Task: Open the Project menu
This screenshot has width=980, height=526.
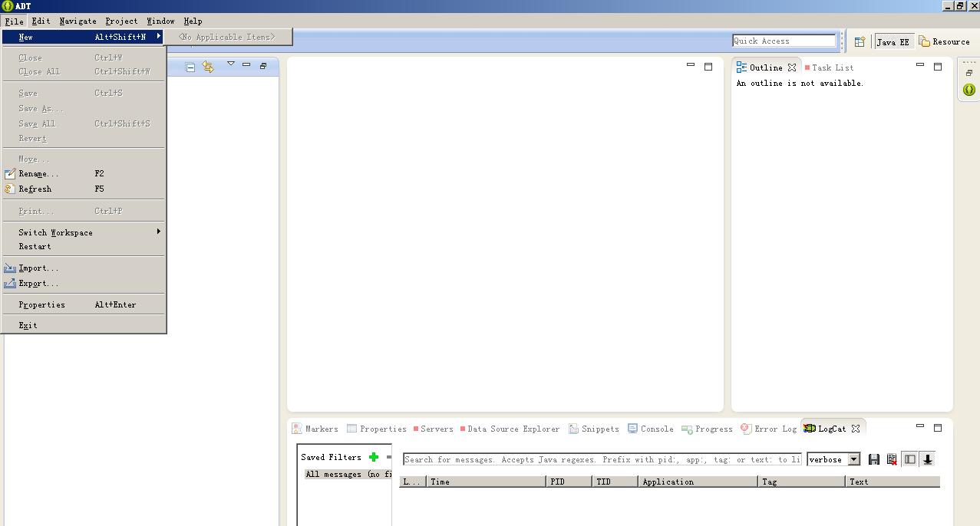Action: [x=121, y=21]
